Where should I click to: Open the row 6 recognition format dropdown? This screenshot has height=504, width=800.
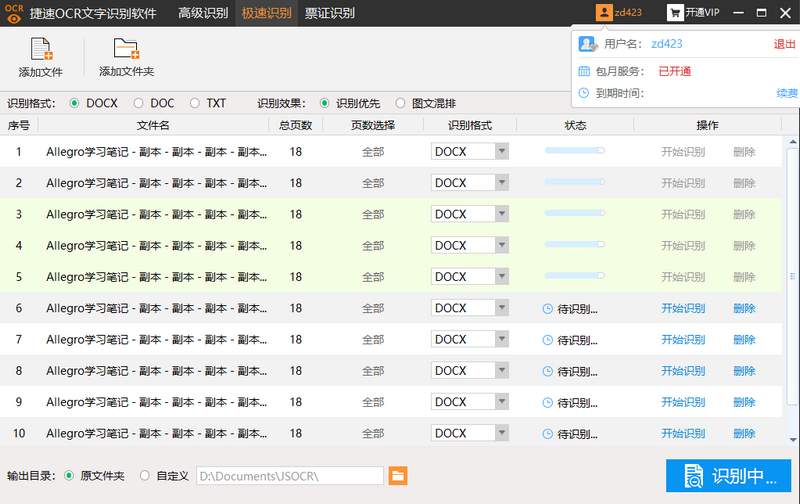point(502,309)
